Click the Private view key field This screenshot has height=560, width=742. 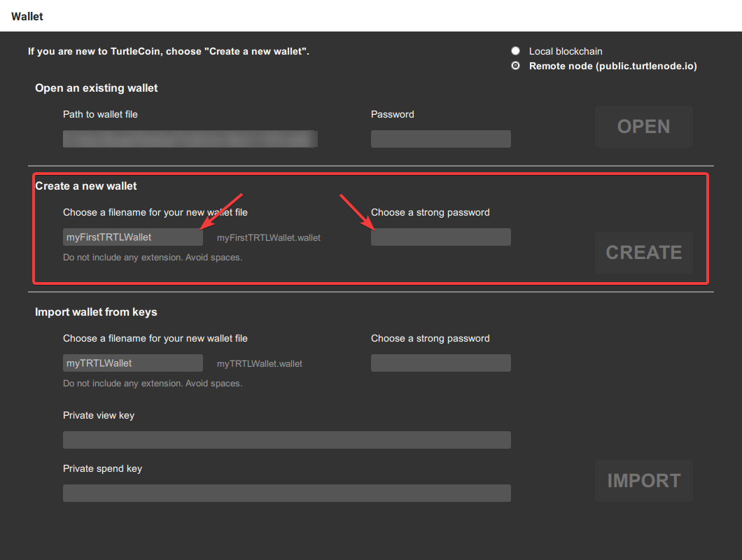pos(286,440)
